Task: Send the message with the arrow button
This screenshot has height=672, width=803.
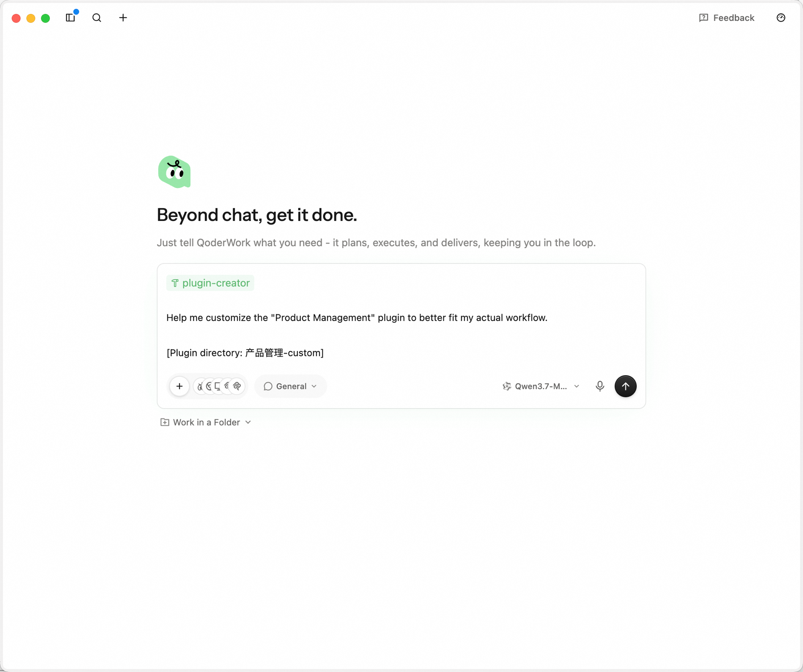Action: 625,386
